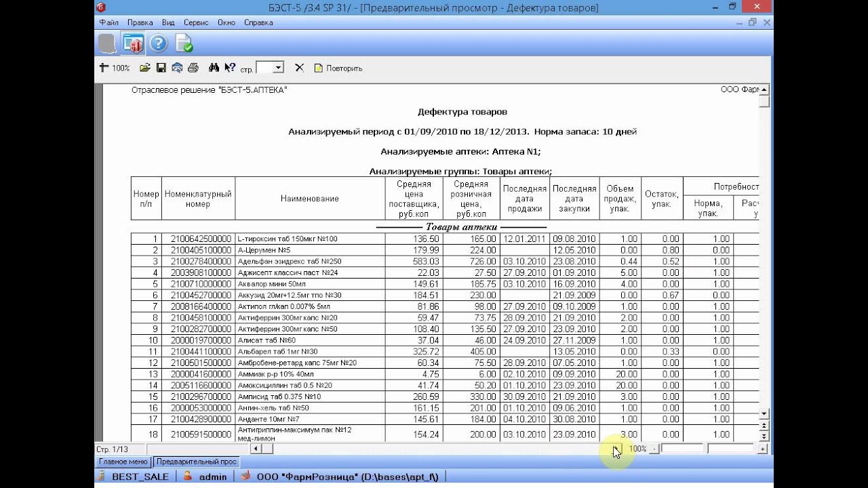Select the zoom tool showing 100%
This screenshot has height=488, width=868.
(115, 68)
